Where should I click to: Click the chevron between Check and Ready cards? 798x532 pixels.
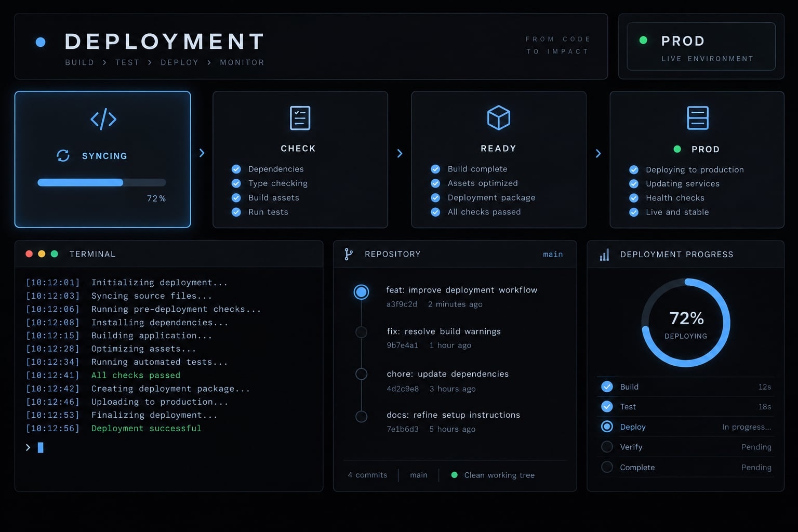(400, 153)
